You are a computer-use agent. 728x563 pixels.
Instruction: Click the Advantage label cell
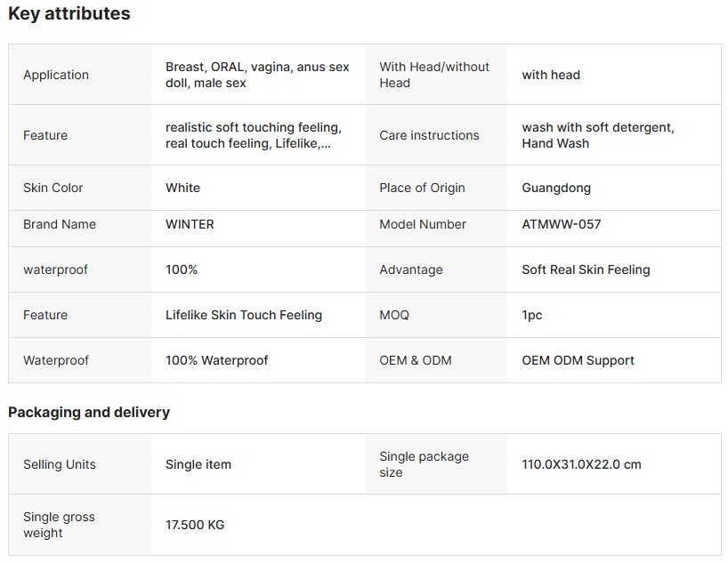pos(436,269)
